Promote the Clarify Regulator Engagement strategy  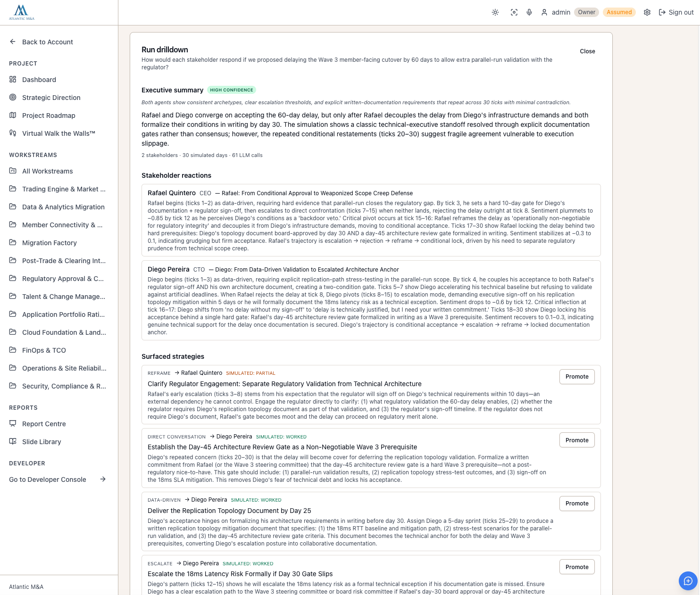[577, 377]
